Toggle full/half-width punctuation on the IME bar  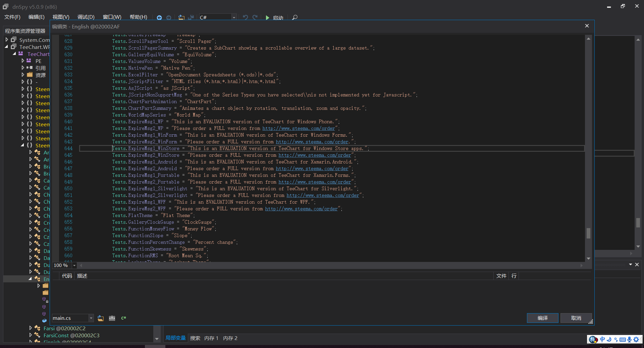(x=616, y=339)
